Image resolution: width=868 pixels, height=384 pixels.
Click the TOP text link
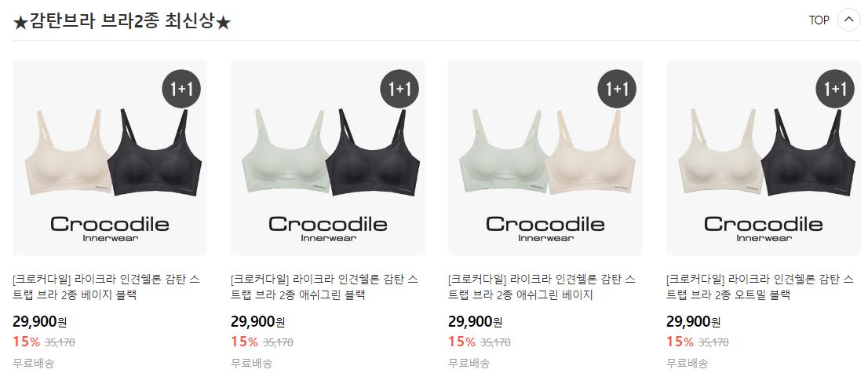click(819, 20)
